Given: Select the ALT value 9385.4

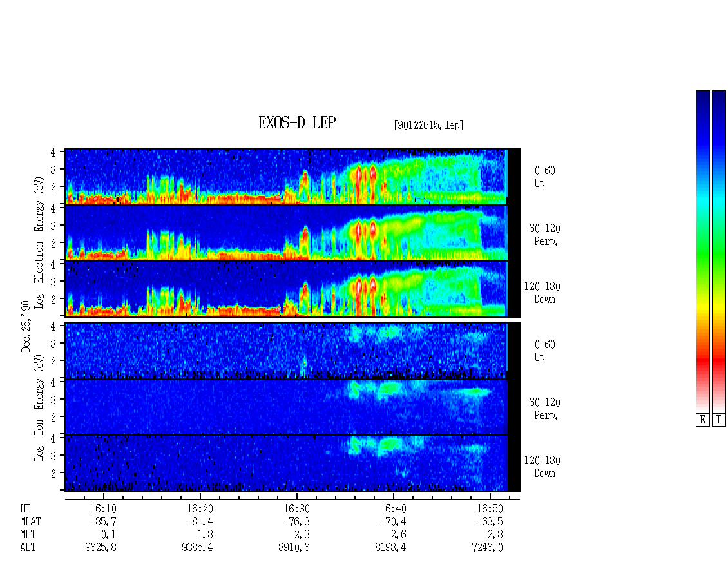Looking at the screenshot, I should (x=197, y=548).
